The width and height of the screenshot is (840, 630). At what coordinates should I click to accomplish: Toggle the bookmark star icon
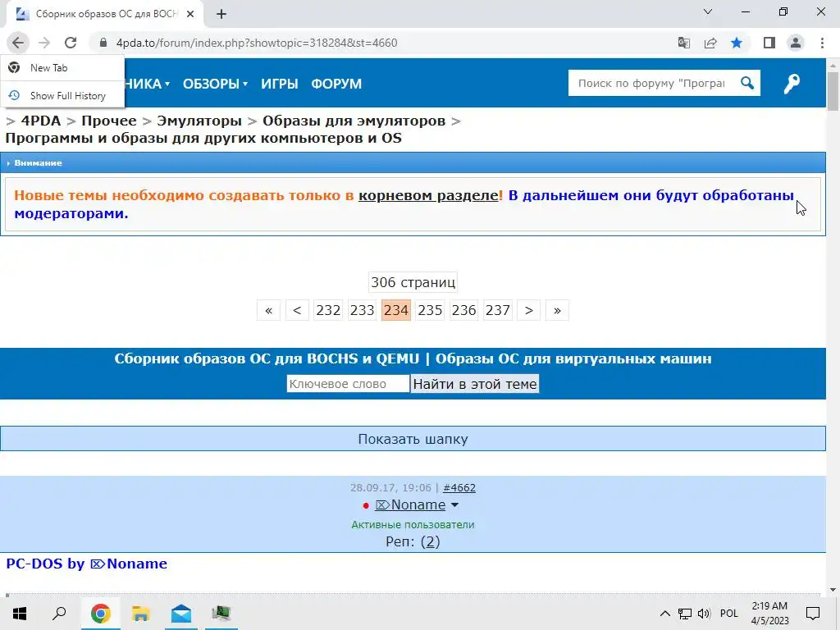pyautogui.click(x=737, y=43)
